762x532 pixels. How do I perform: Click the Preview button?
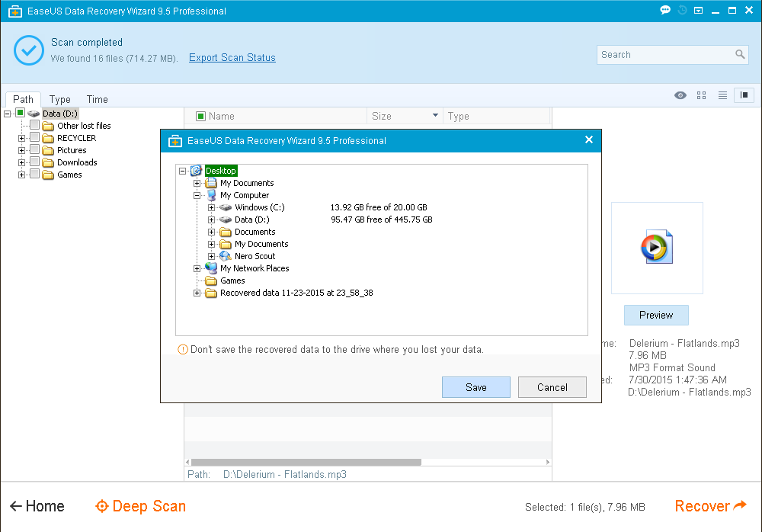coord(656,315)
